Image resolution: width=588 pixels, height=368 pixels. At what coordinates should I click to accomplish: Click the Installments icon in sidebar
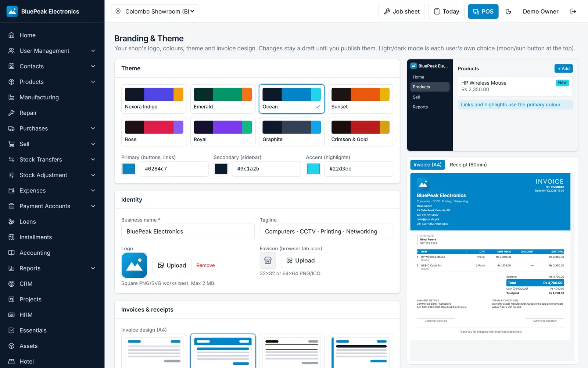click(11, 237)
